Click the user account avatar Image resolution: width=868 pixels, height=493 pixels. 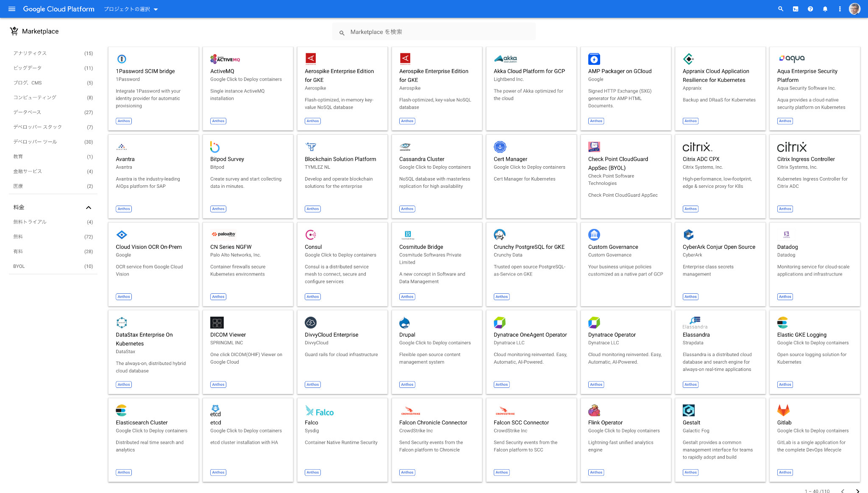point(854,9)
